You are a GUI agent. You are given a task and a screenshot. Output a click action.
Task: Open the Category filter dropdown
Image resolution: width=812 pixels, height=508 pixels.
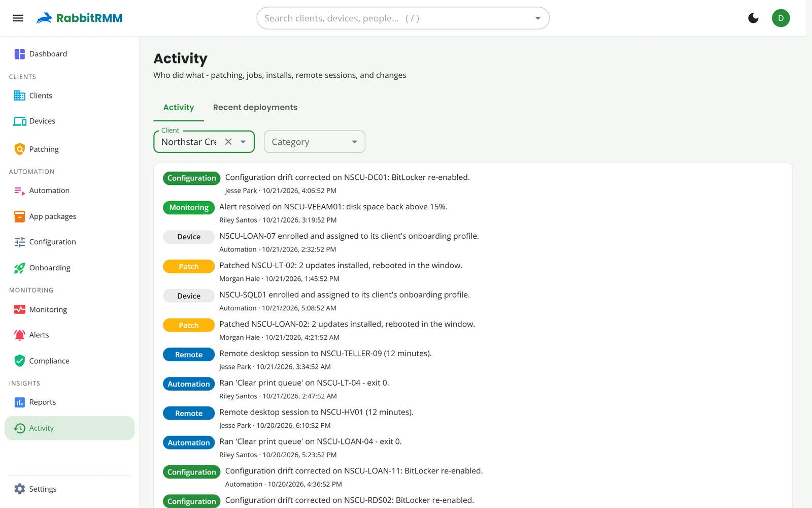[x=314, y=142]
